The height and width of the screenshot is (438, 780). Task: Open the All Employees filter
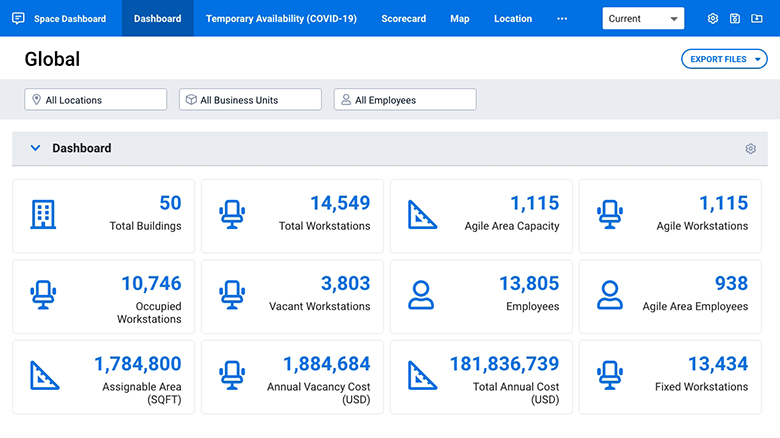405,100
